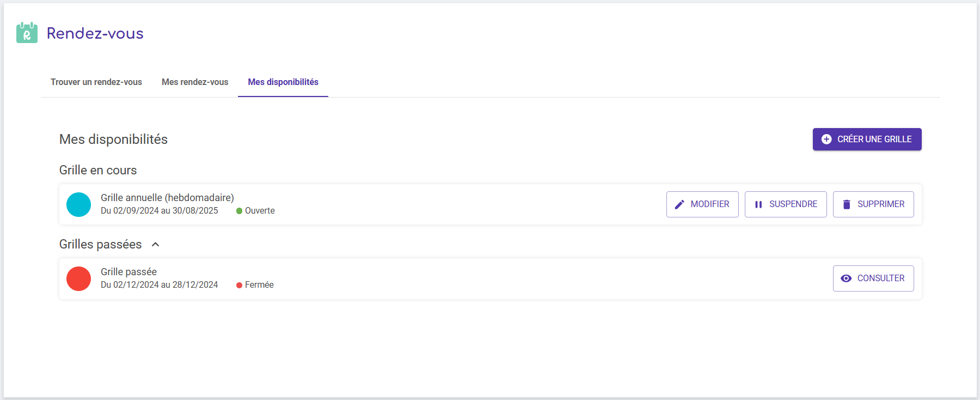Viewport: 980px width, 400px height.
Task: Click the Grilles passées section heading
Action: coord(100,245)
